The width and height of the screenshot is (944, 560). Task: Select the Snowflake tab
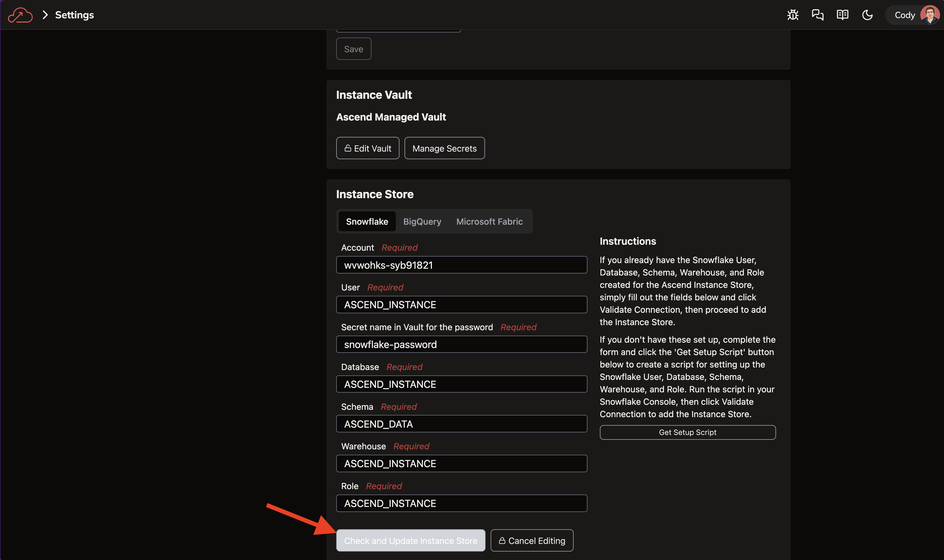click(x=367, y=222)
